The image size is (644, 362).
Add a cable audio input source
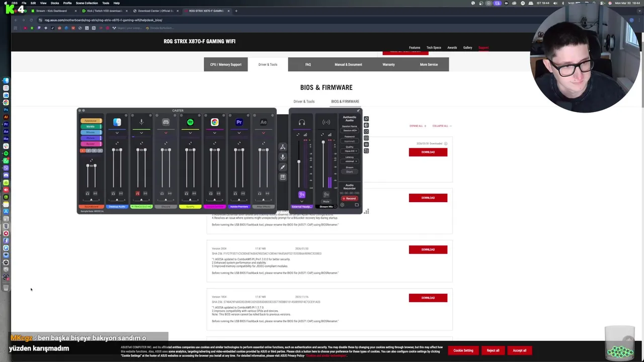[x=282, y=167]
